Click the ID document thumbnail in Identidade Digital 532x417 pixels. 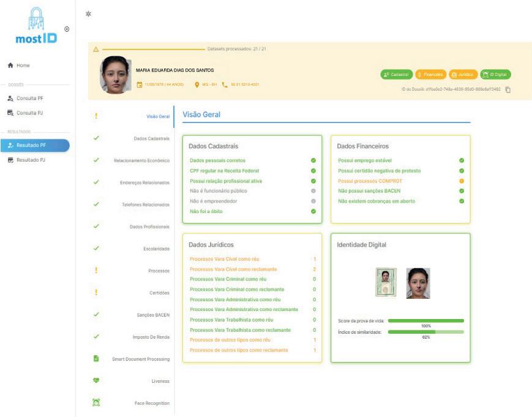pyautogui.click(x=386, y=283)
